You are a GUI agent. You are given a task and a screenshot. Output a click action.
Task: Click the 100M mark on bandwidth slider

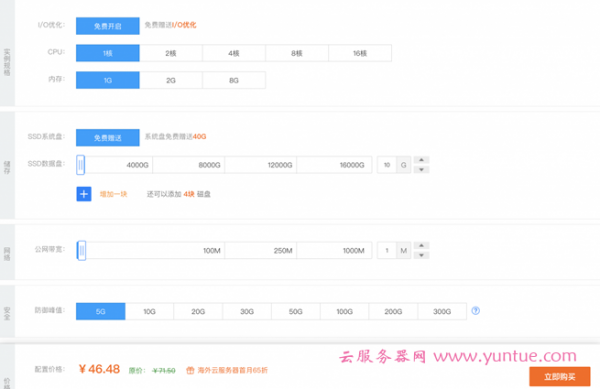coord(212,251)
